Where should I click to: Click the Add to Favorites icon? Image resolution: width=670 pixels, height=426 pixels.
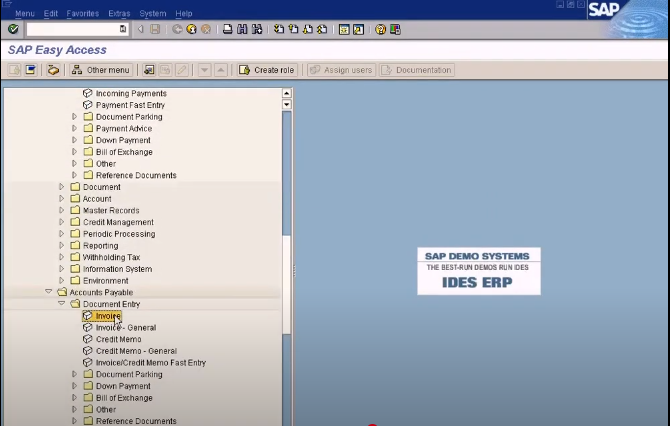(x=149, y=70)
